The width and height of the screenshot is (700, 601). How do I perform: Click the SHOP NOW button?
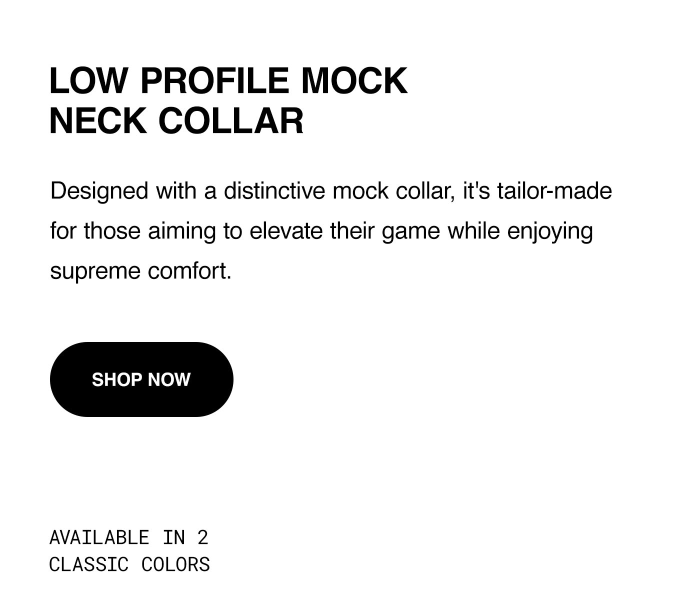point(141,379)
